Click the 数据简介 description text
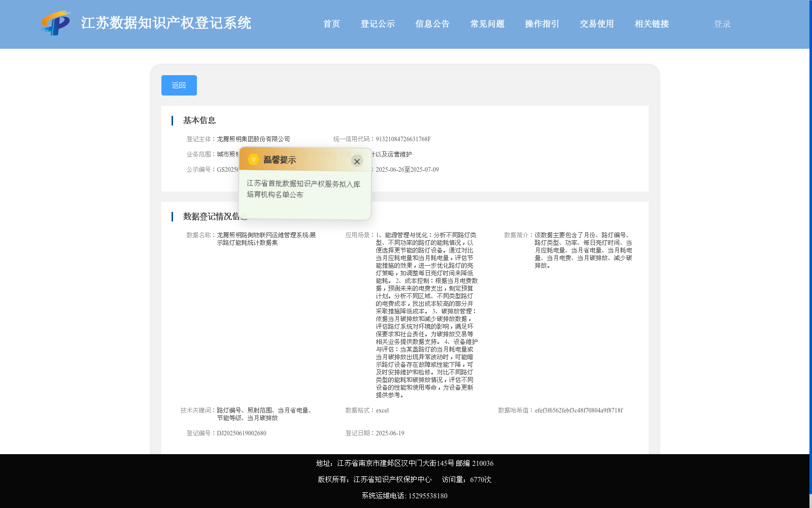Viewport: 812px width, 508px height. pos(584,250)
